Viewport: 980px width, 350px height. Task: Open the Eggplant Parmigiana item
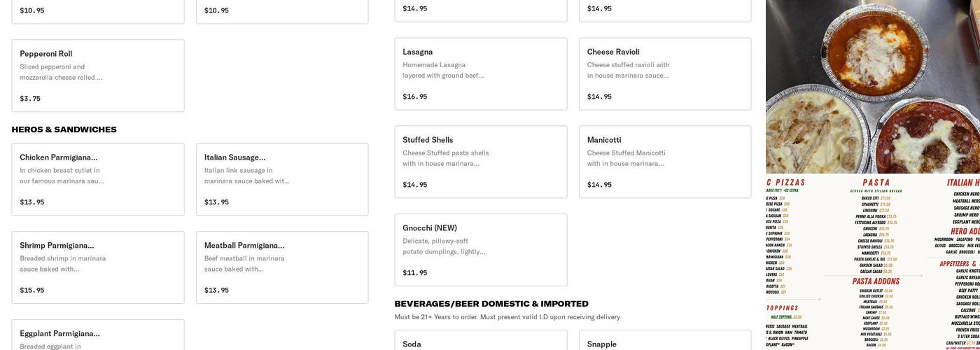[x=98, y=335]
